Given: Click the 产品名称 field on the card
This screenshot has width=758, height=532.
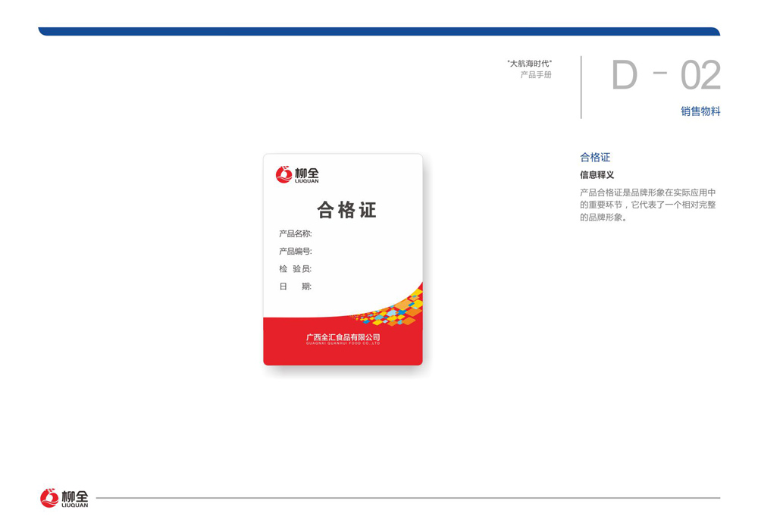Looking at the screenshot, I should (x=295, y=233).
